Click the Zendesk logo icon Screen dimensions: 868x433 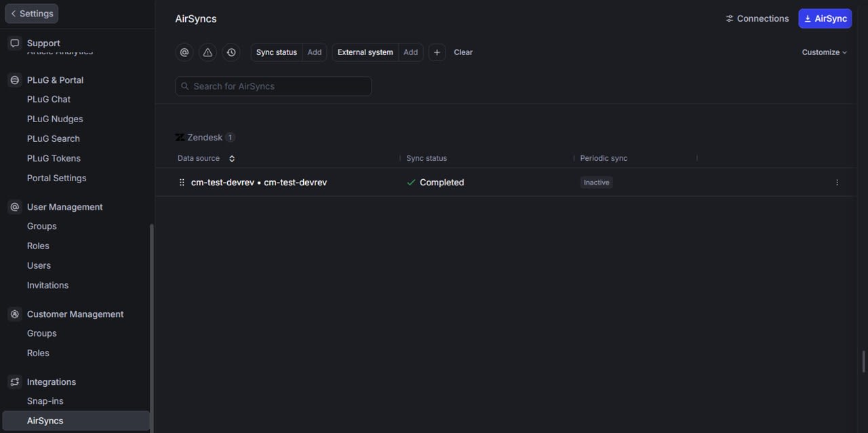click(x=180, y=137)
